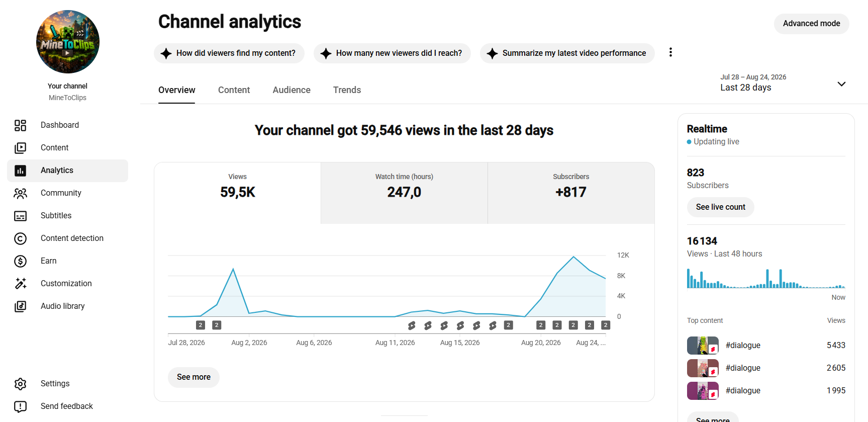868x422 pixels.
Task: Open the Subtitles page
Action: pyautogui.click(x=67, y=216)
